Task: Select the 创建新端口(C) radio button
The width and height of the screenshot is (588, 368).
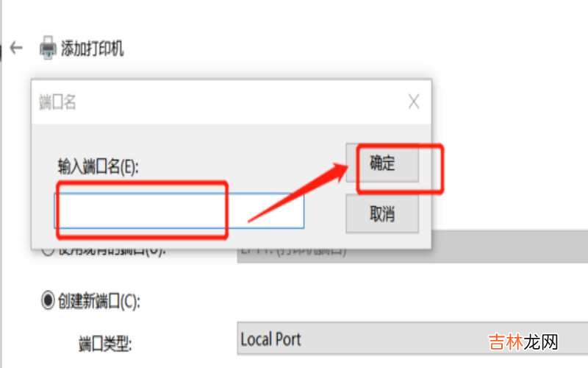Action: (x=48, y=300)
